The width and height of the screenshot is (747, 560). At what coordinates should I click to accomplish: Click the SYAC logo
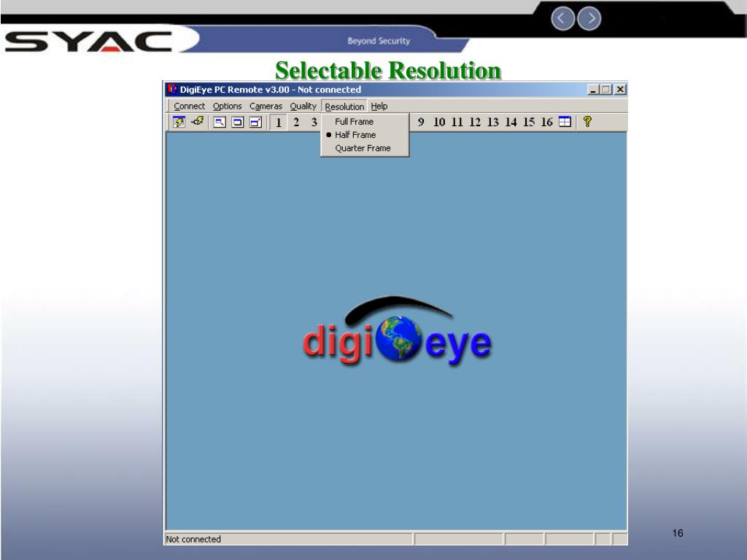[88, 41]
